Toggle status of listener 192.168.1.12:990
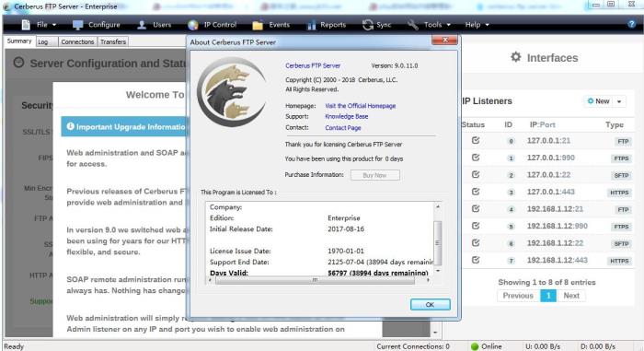Viewport: 644px width, 351px height. [476, 226]
